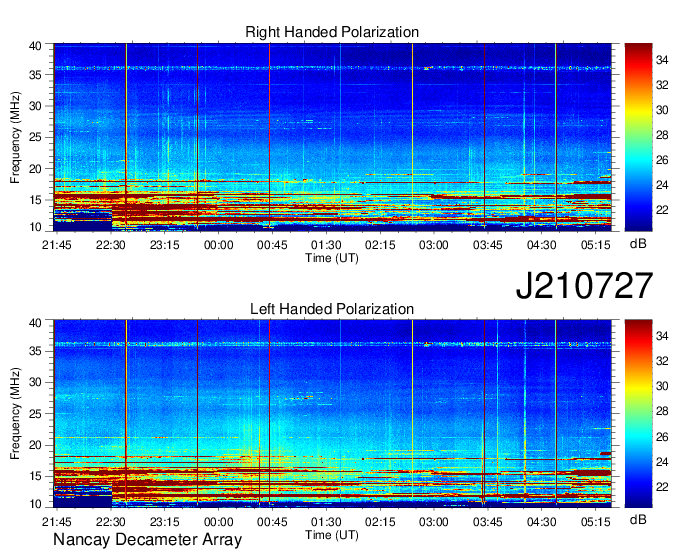Click the '22:30' time tick under right-handed plot
The image size is (680, 552).
[111, 245]
